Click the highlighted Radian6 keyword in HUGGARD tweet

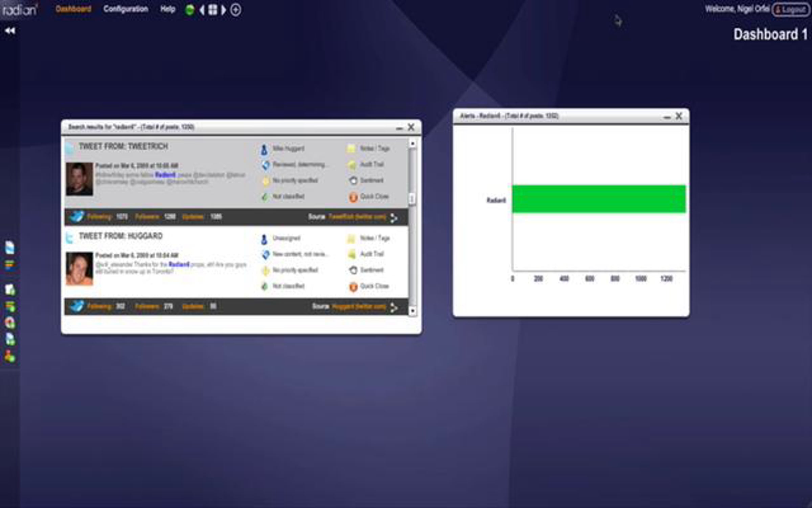179,264
